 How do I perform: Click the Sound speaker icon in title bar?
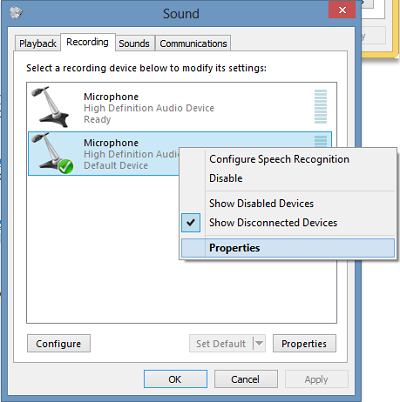click(x=16, y=13)
